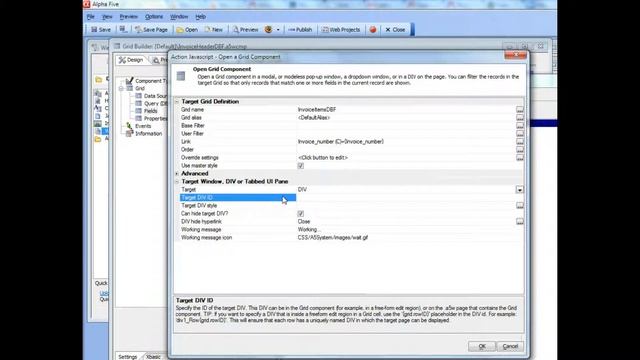Click browse button for DIV hide hyperlink
This screenshot has width=640, height=360.
520,222
